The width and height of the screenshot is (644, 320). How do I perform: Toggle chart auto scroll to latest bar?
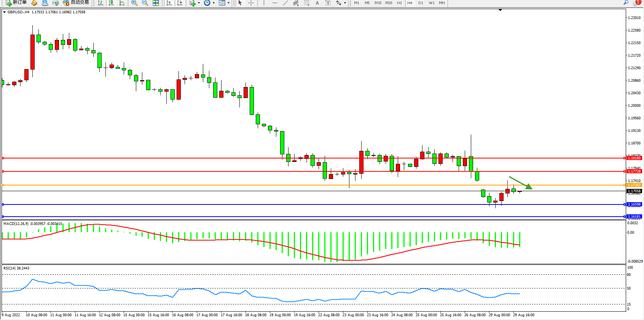pos(169,3)
